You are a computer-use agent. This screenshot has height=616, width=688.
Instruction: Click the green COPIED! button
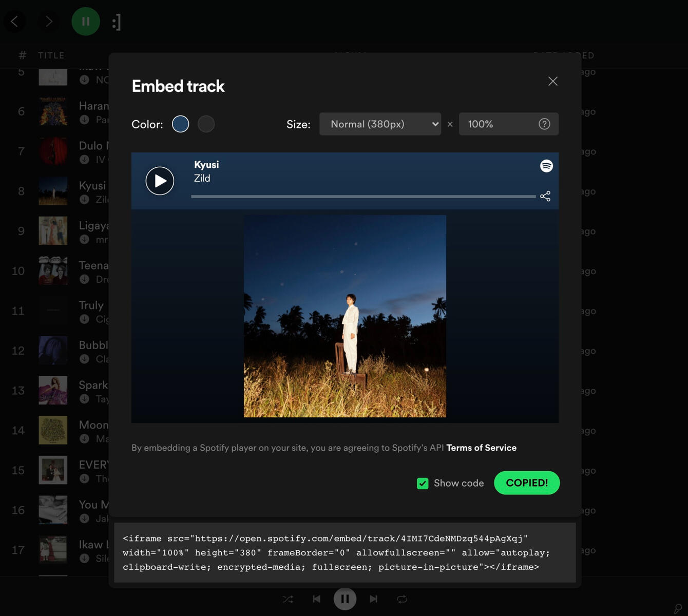pos(526,483)
